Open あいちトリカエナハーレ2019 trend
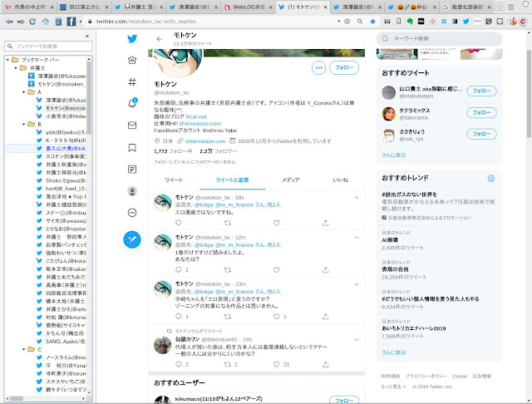This screenshot has height=404, width=532. (x=414, y=328)
